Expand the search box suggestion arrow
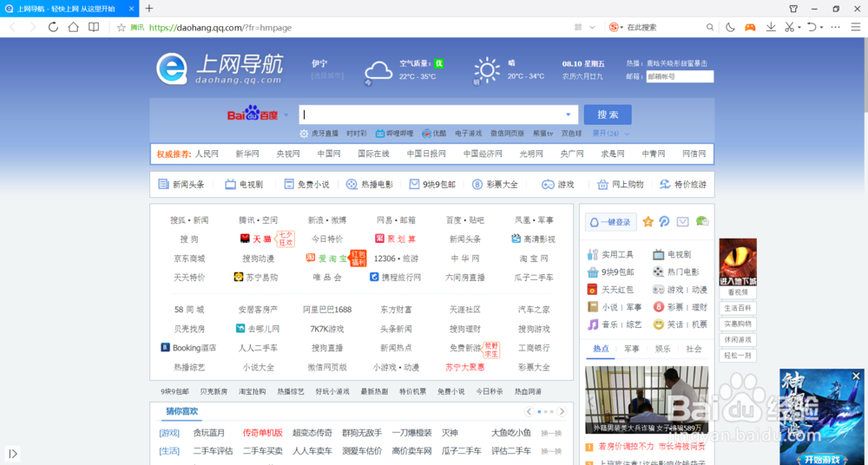The height and width of the screenshot is (465, 868). (x=568, y=115)
